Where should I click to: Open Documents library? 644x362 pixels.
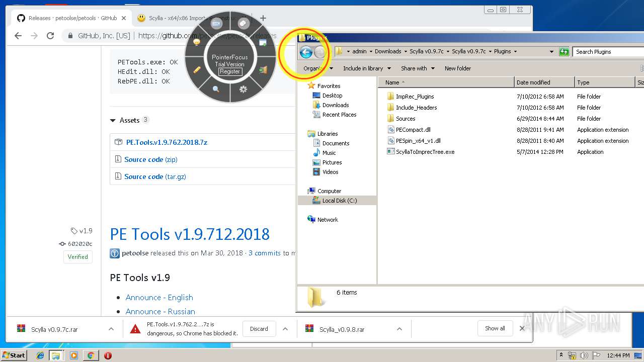(336, 143)
